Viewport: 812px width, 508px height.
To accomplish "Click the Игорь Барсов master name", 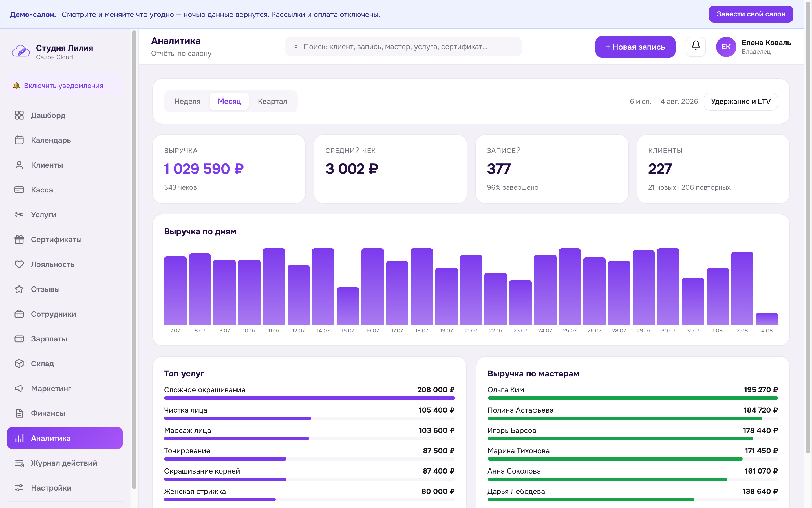I will (x=512, y=430).
